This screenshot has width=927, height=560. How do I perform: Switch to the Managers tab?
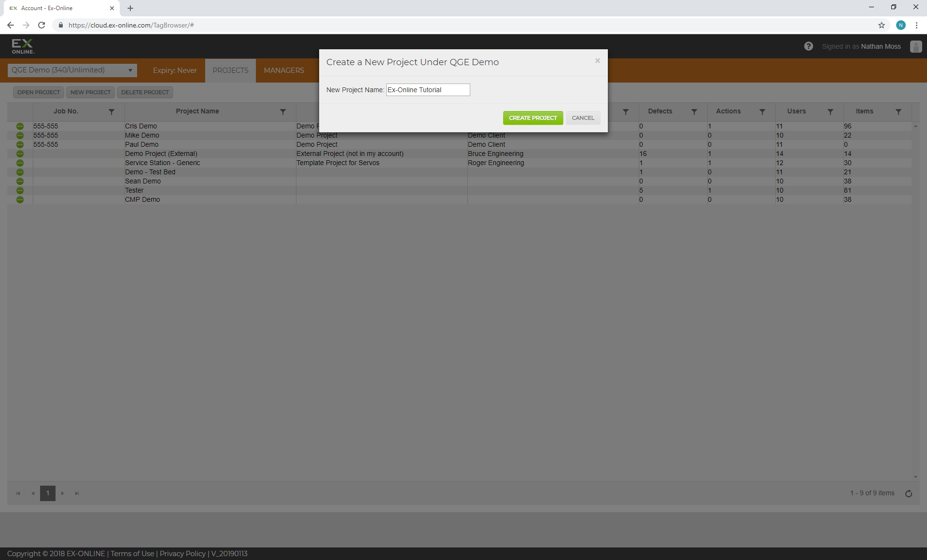284,70
